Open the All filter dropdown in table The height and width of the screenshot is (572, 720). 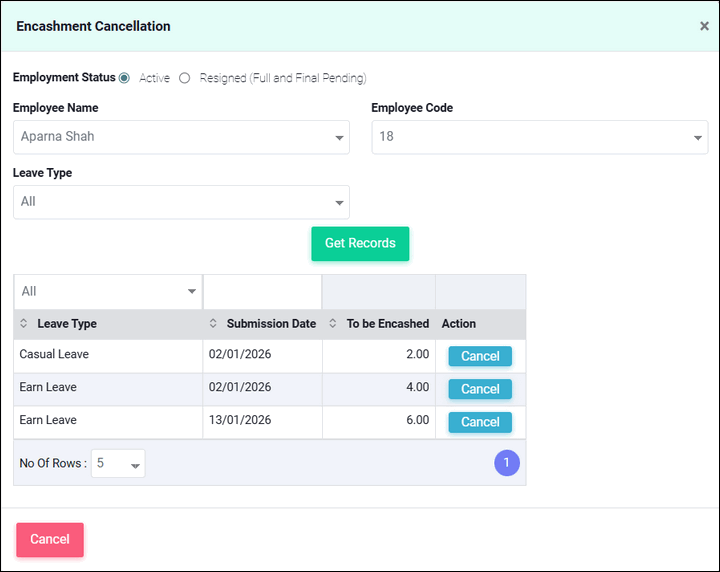click(x=108, y=291)
